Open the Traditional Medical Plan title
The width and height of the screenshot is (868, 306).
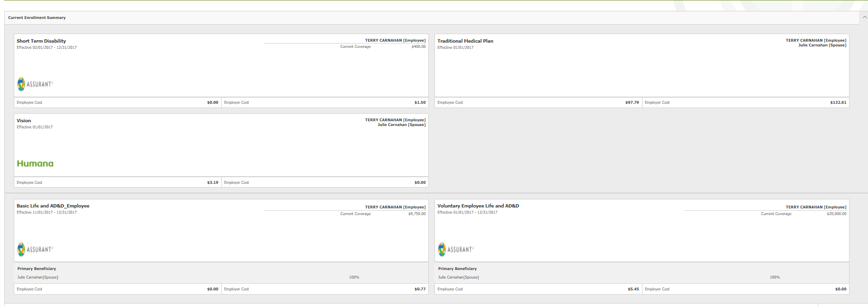[x=465, y=41]
